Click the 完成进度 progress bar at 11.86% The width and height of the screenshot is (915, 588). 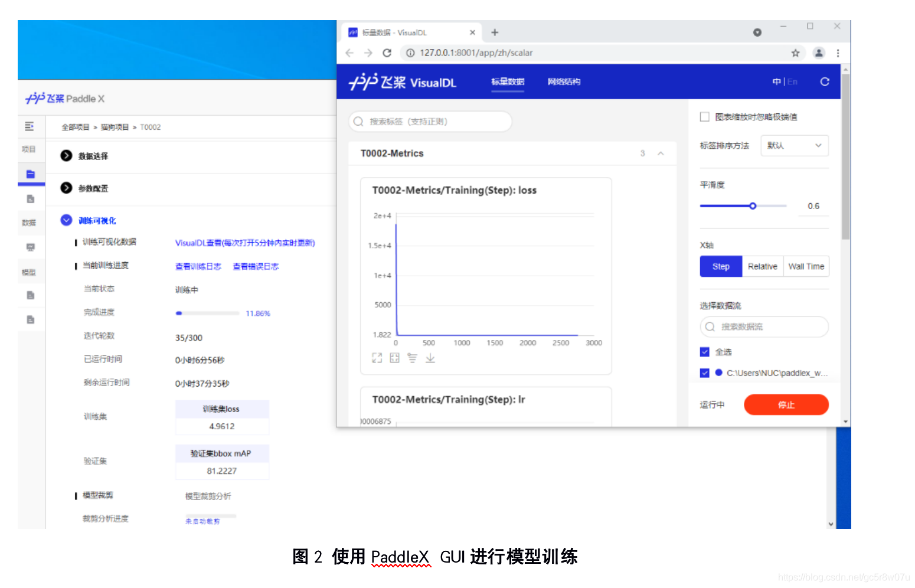[207, 313]
